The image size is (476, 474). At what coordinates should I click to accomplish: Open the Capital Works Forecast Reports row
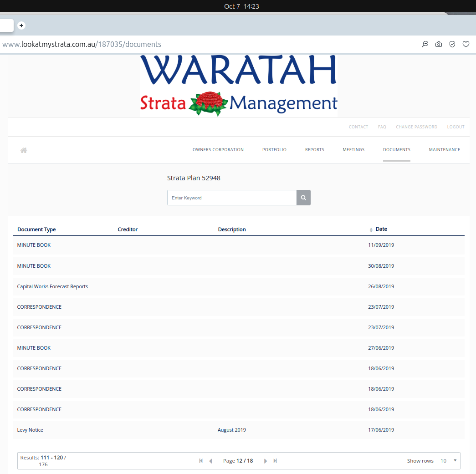coord(239,286)
